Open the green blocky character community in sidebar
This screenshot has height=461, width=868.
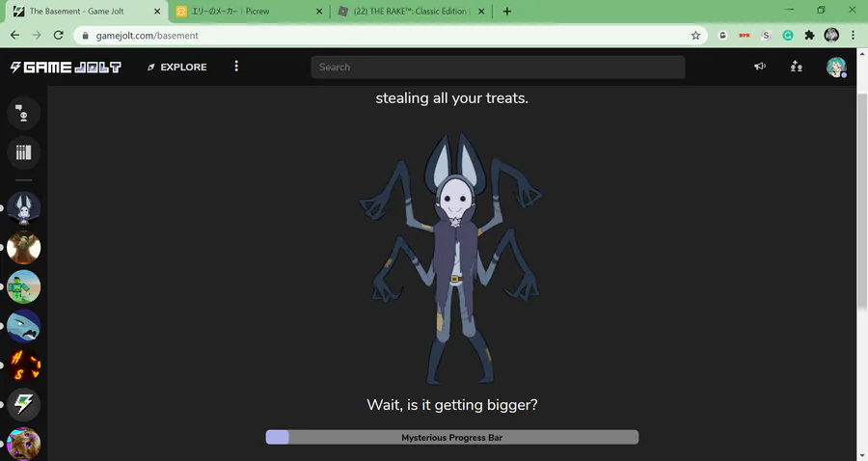point(23,286)
